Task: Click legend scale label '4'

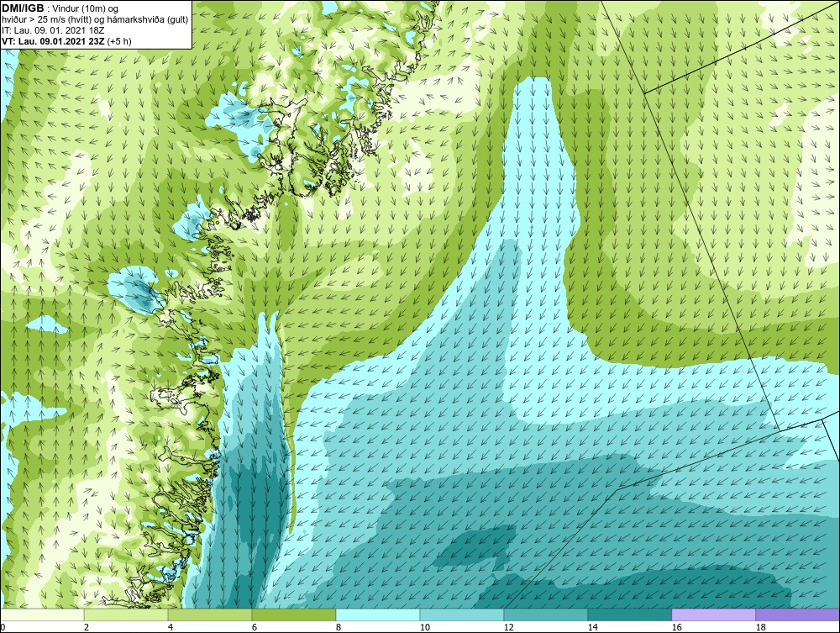Action: click(171, 627)
